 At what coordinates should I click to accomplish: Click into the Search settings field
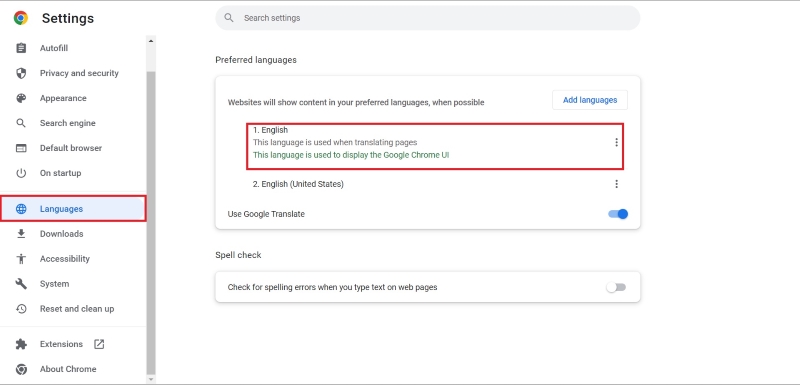(x=428, y=18)
